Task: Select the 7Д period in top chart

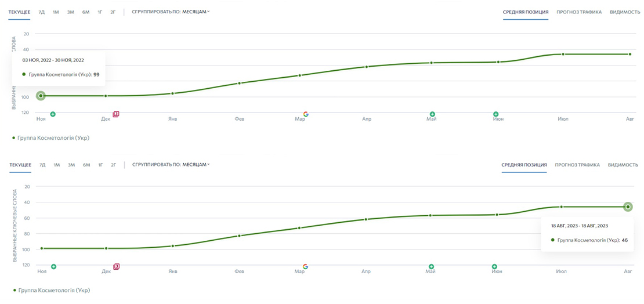Action: tap(42, 12)
